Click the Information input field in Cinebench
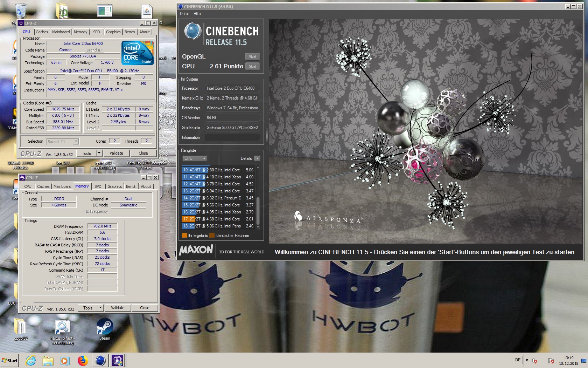 [232, 137]
